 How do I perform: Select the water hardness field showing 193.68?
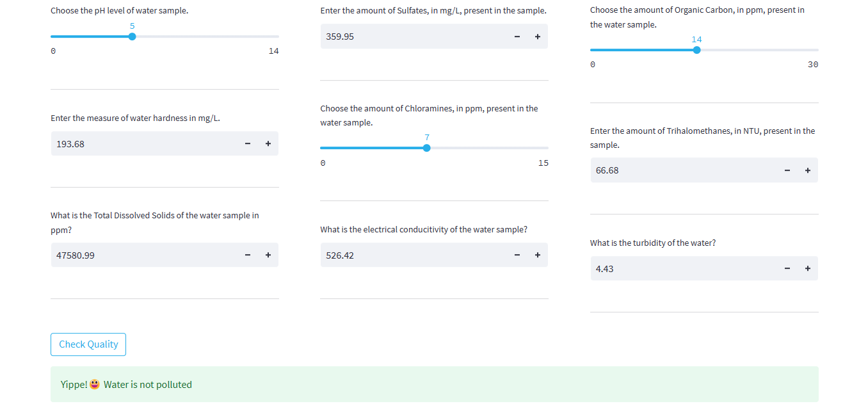(x=144, y=144)
